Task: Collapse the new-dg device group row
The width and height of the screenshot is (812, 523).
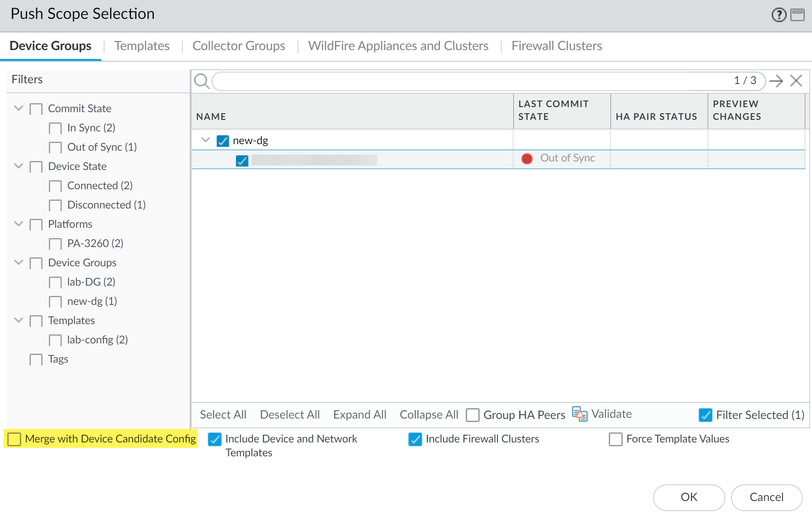Action: pyautogui.click(x=206, y=140)
